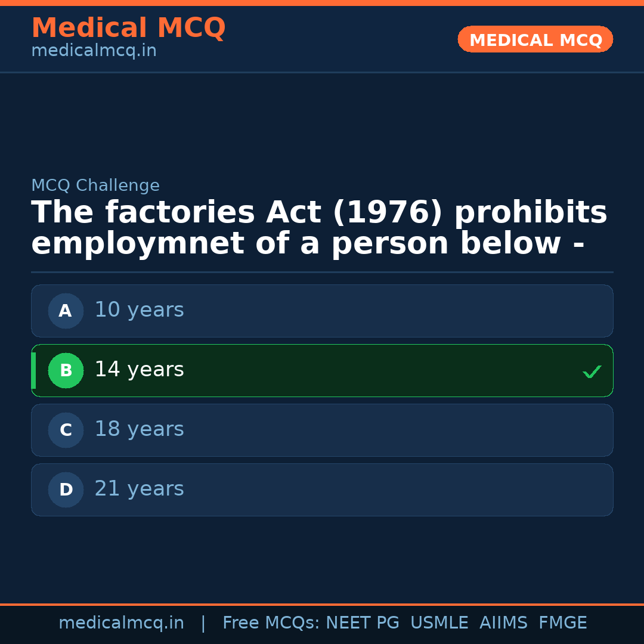Viewport: 644px width, 644px height.
Task: Pick the letter D option circle
Action: click(x=66, y=490)
